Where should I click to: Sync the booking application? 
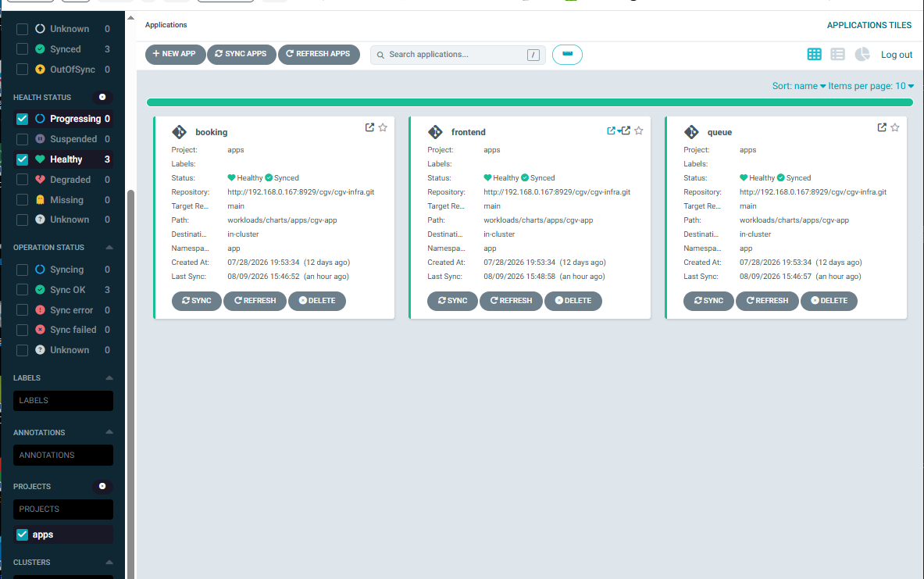[x=196, y=301]
